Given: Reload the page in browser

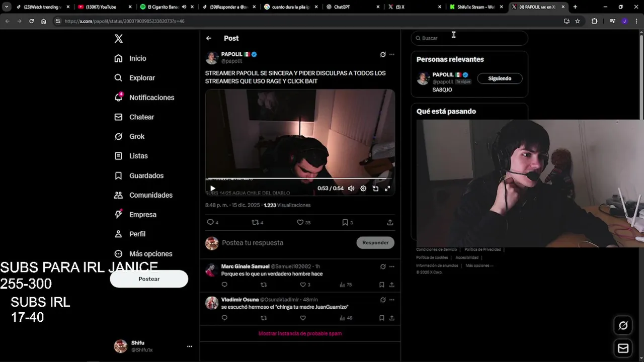Looking at the screenshot, I should coord(31,21).
